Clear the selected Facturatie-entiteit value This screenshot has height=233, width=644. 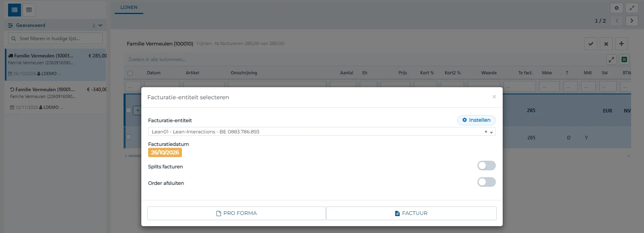(x=486, y=132)
